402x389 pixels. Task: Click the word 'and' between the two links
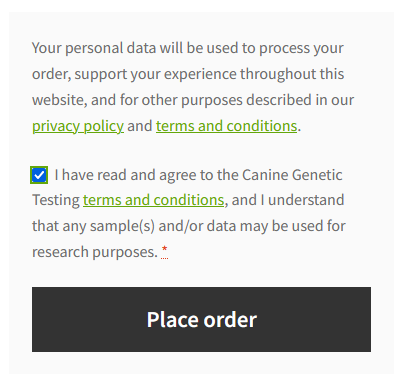(140, 126)
